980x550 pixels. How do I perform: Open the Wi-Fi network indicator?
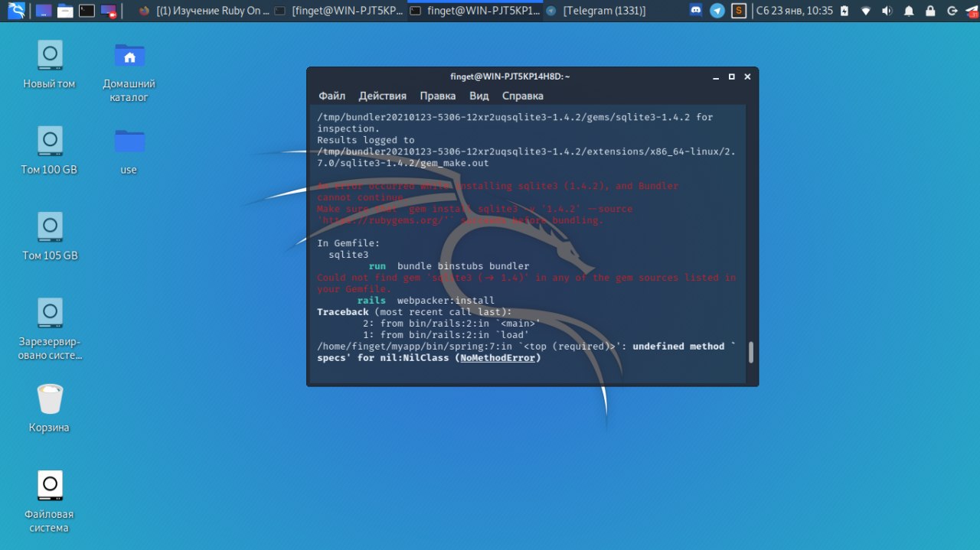(x=866, y=11)
